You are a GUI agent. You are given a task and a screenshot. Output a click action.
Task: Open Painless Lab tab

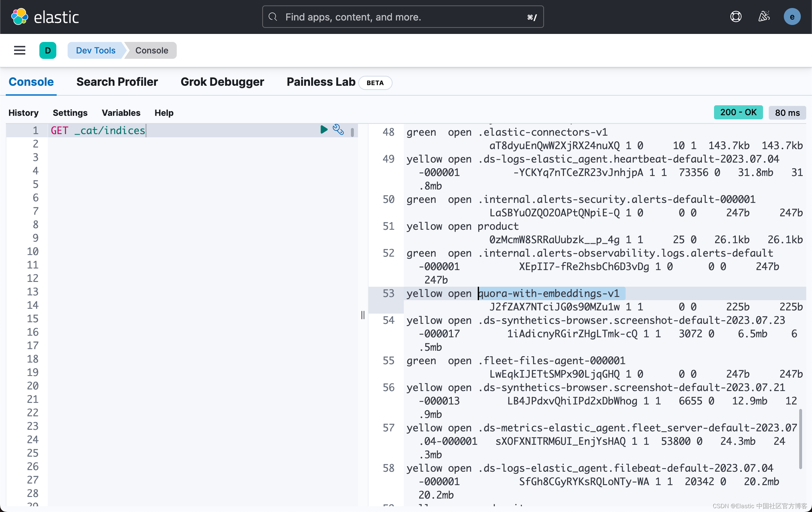(x=321, y=82)
